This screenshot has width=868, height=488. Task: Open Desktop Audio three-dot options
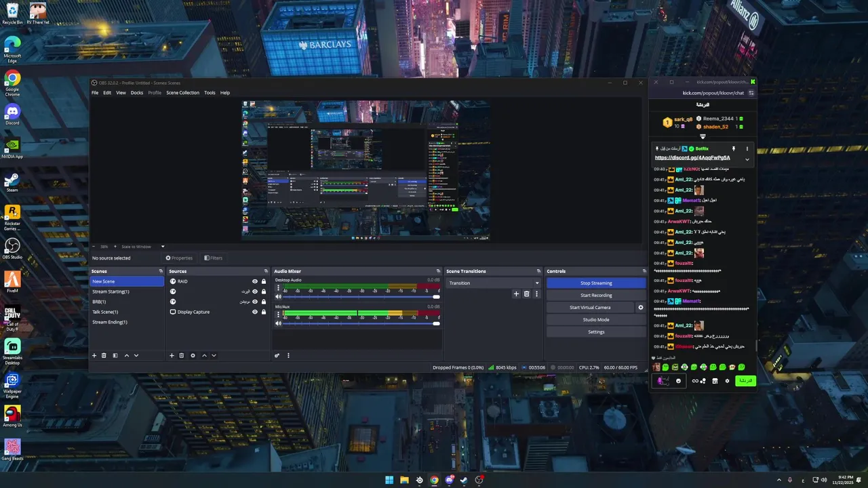coord(278,288)
